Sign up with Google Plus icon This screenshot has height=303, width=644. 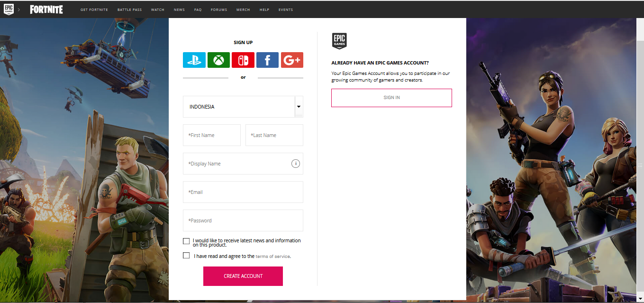[292, 60]
